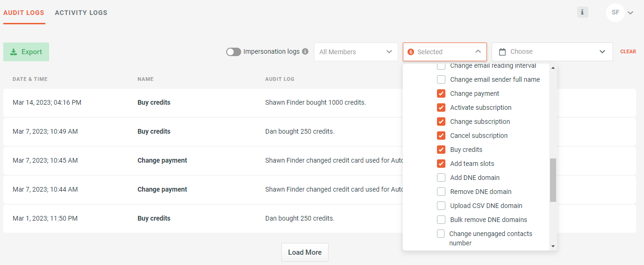Uncheck Cancel subscription checkbox
The height and width of the screenshot is (265, 644).
click(x=441, y=136)
